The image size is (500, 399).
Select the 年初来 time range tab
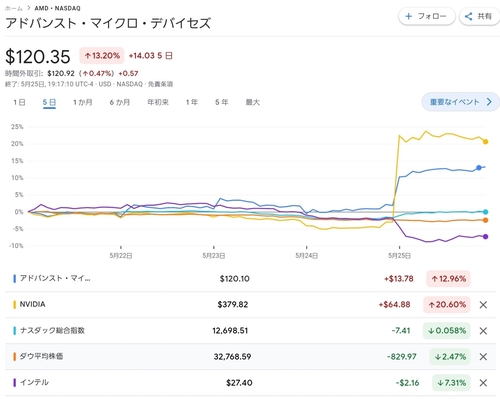158,102
